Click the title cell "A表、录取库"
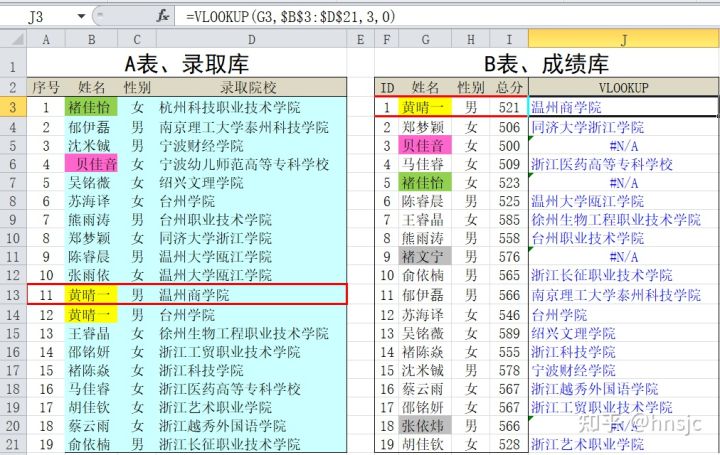Image resolution: width=720 pixels, height=455 pixels. point(186,64)
